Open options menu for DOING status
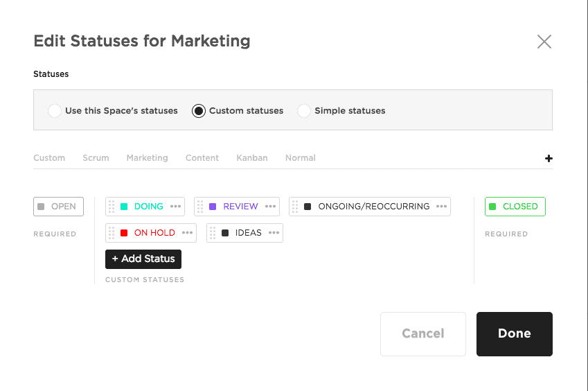588x391 pixels. tap(176, 207)
